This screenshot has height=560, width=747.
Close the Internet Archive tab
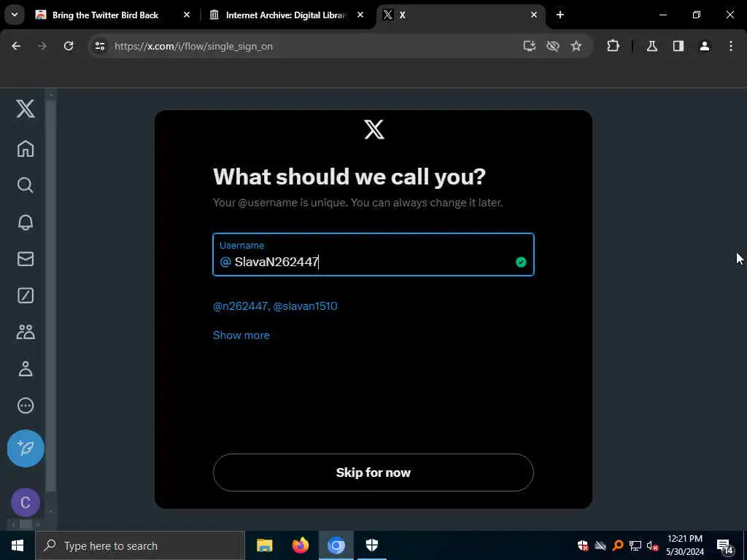click(360, 15)
